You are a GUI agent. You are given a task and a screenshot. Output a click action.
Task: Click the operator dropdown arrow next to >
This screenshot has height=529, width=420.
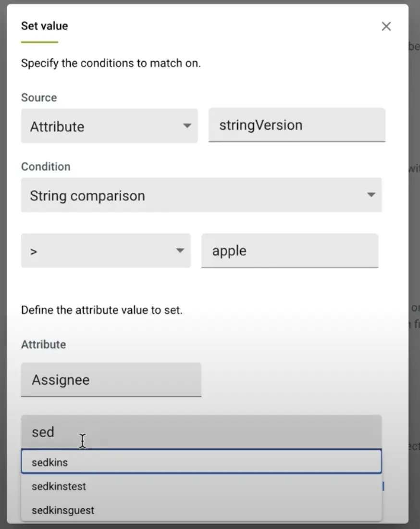pos(180,250)
